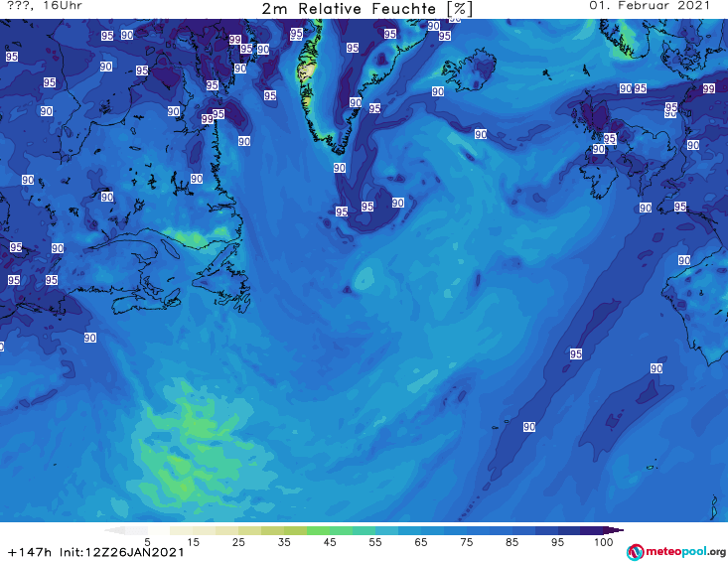Click the legend scale value "100"
728x562 pixels.
[x=604, y=542]
